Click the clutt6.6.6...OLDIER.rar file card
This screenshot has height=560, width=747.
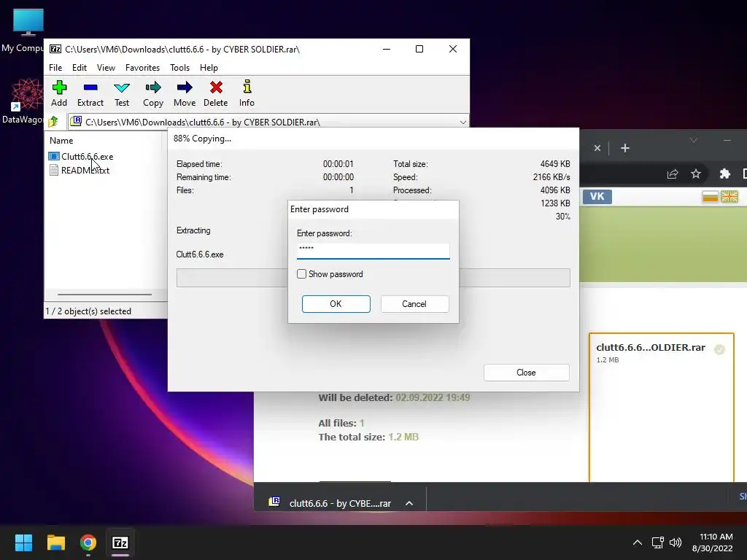(x=661, y=408)
